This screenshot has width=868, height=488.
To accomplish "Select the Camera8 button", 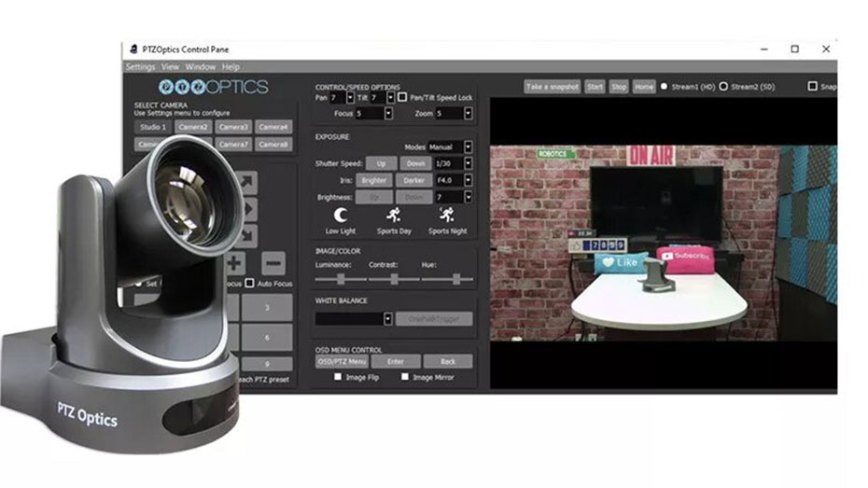I will pos(273,145).
